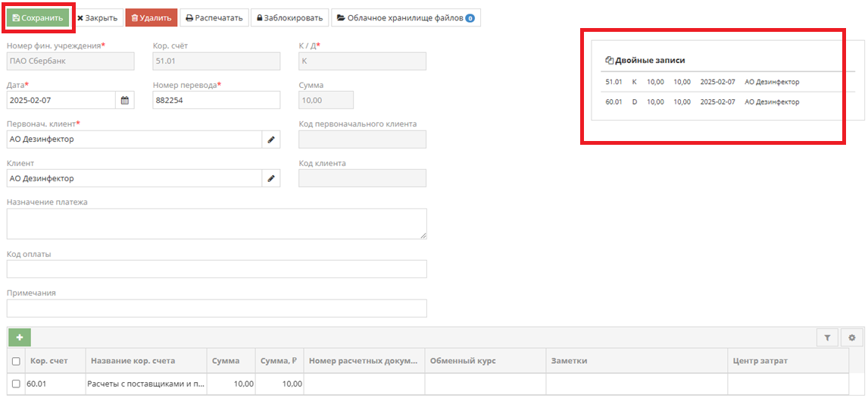Viewport: 868px width, 398px height.
Task: Click the Центр затрат column header
Action: [x=788, y=361]
